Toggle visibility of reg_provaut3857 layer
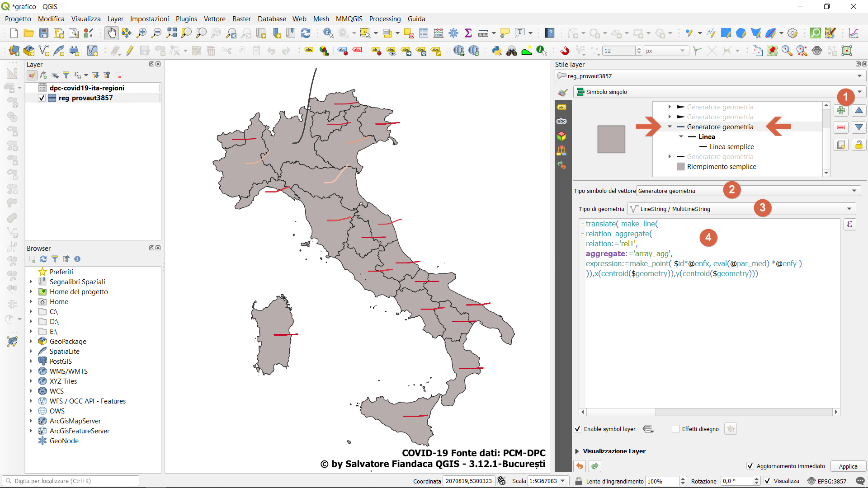This screenshot has width=868, height=488. tap(42, 98)
